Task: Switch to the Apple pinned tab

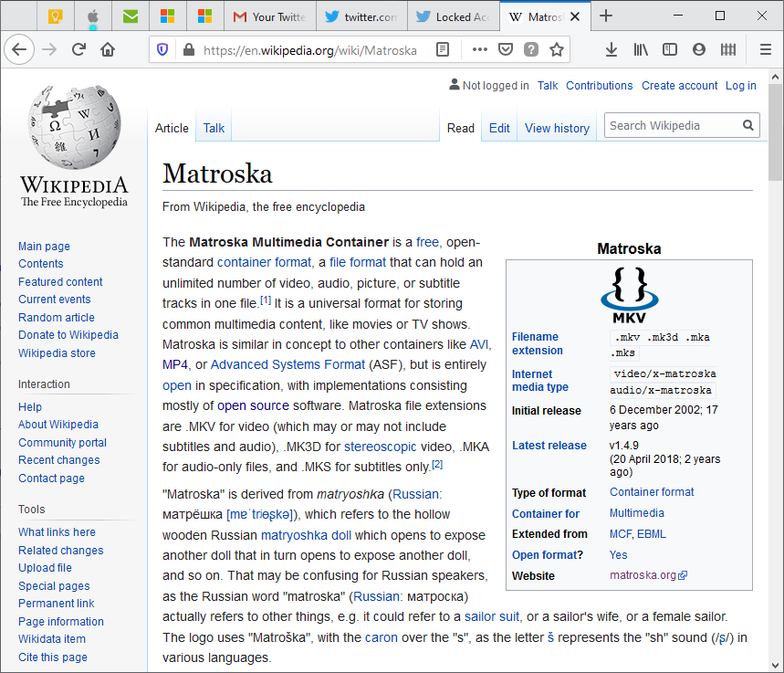Action: (x=93, y=16)
